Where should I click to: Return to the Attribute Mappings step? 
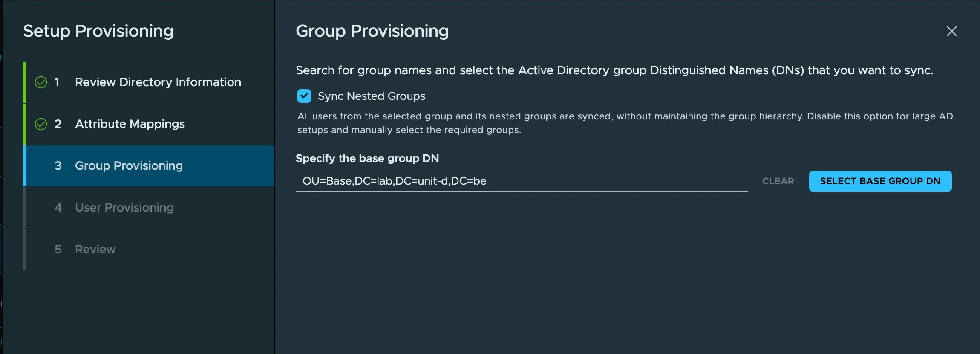tap(130, 124)
